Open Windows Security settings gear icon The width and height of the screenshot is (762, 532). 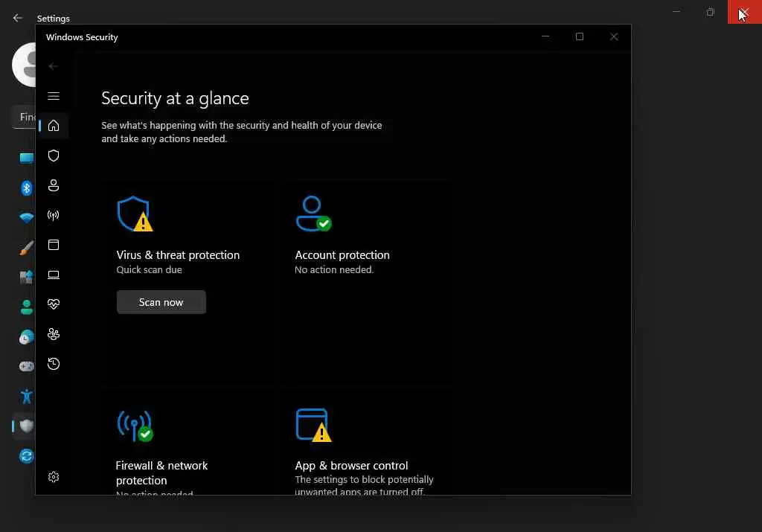54,477
